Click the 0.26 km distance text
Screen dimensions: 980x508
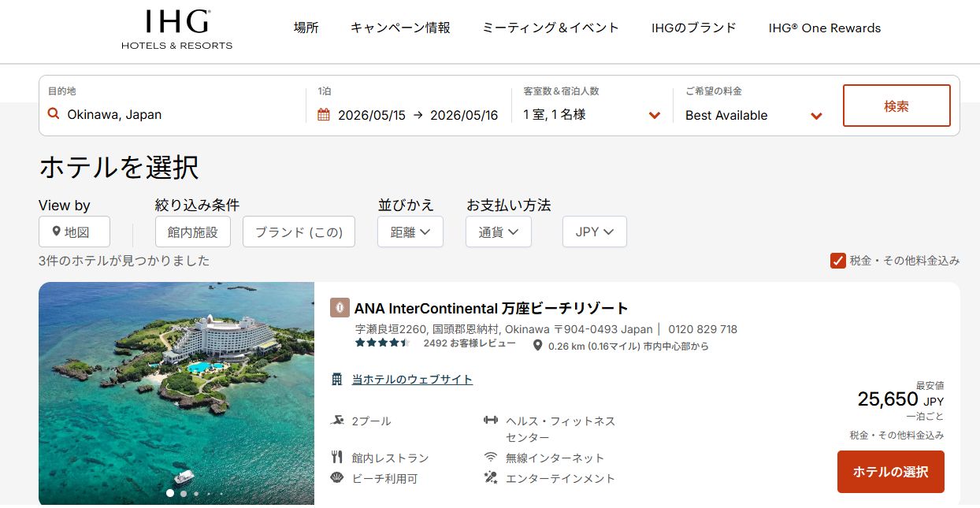coord(629,346)
